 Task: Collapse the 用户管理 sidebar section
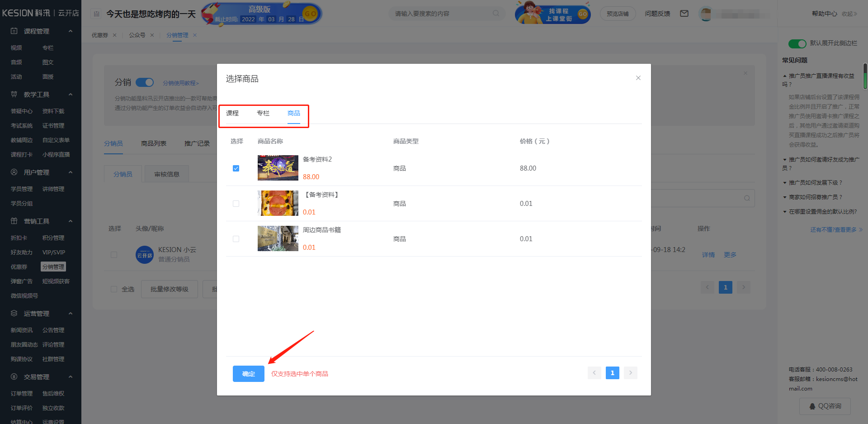tap(71, 172)
